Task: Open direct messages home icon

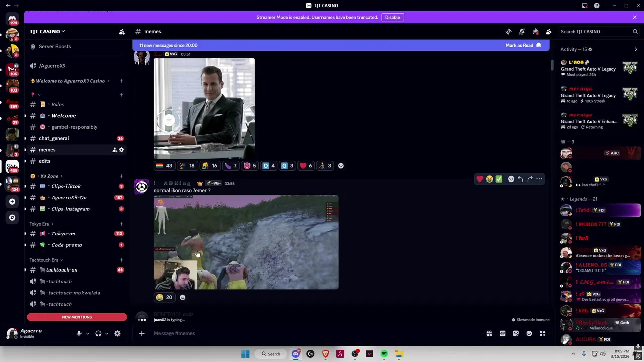Action: [12, 19]
